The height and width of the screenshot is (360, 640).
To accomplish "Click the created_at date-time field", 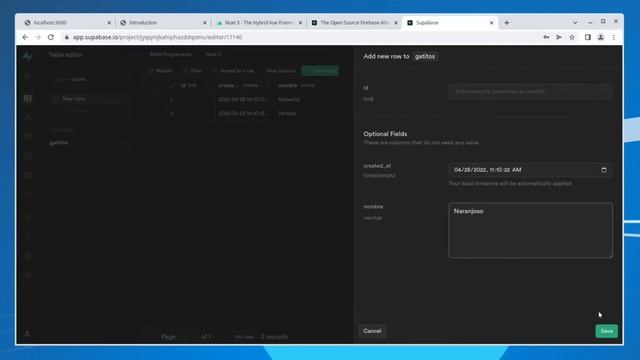I will coord(530,170).
